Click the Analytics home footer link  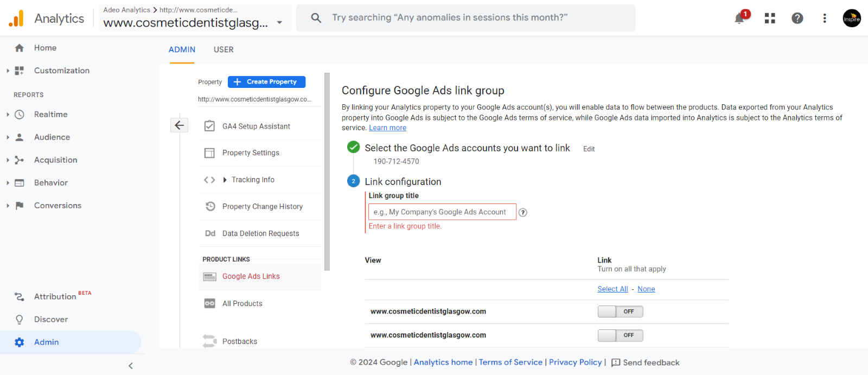(x=443, y=363)
